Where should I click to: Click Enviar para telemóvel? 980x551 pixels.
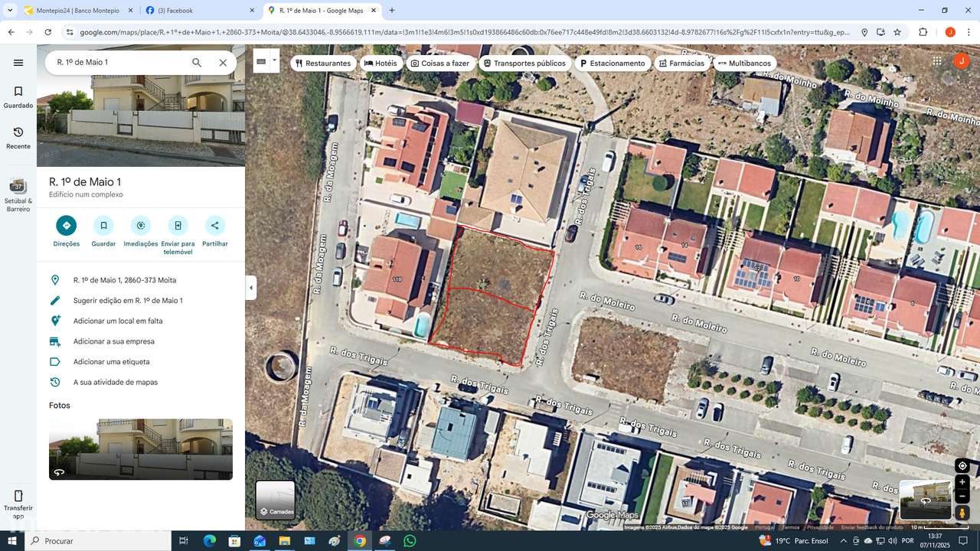click(178, 235)
